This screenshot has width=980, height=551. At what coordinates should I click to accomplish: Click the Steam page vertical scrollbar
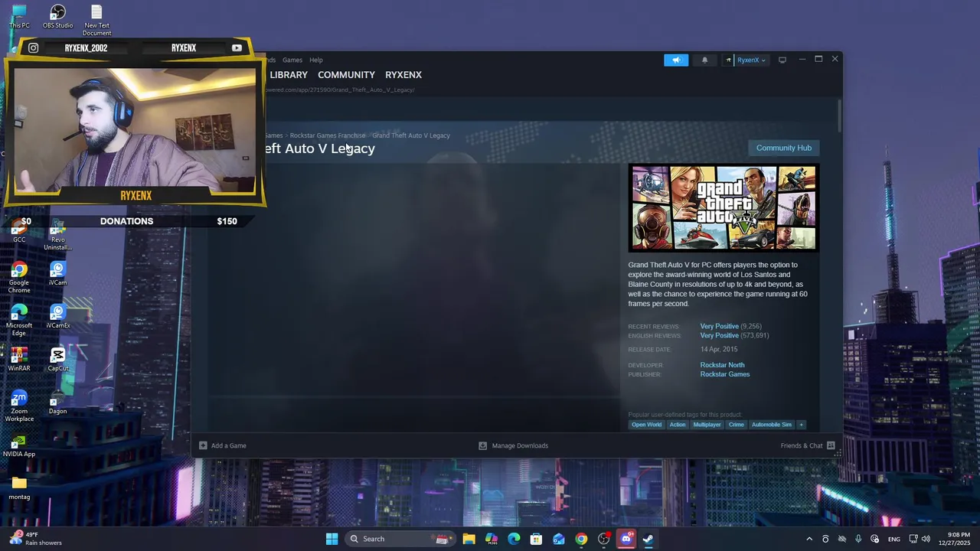(x=839, y=115)
